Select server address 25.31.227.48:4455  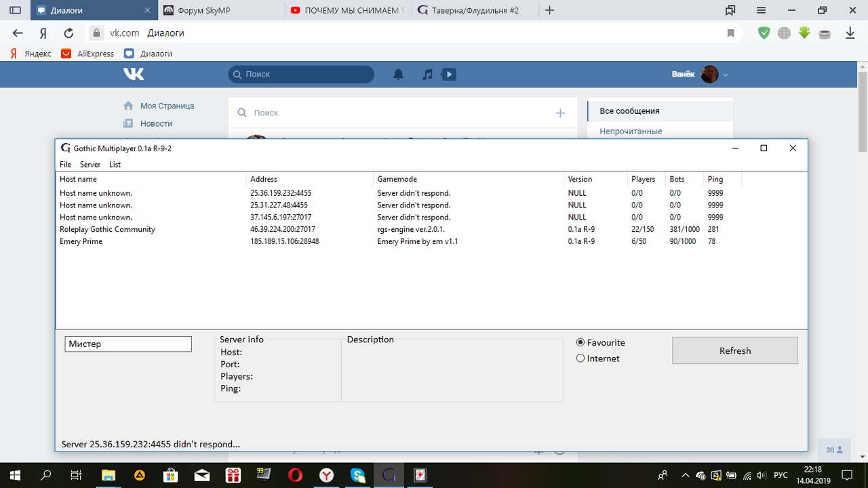pyautogui.click(x=279, y=205)
